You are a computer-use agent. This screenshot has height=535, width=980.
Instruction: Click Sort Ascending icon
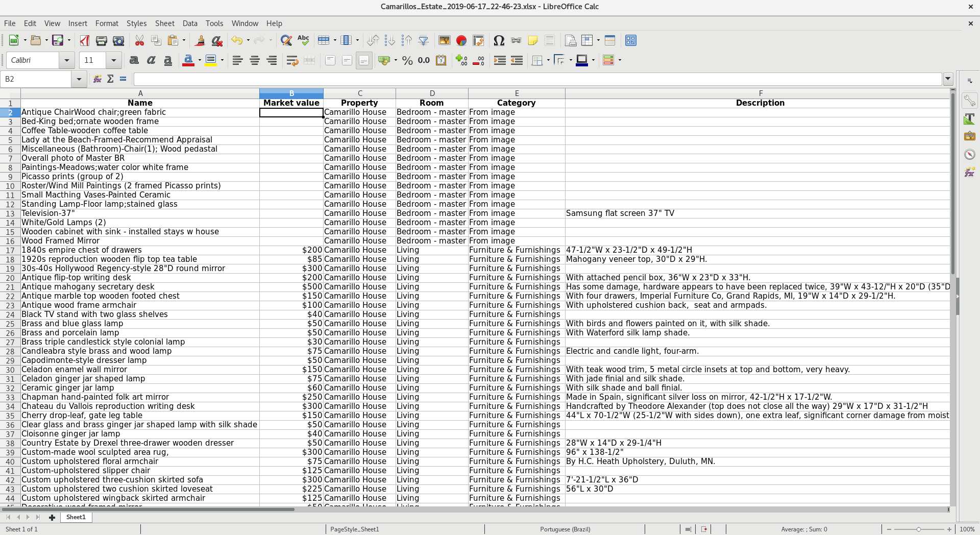(x=390, y=40)
